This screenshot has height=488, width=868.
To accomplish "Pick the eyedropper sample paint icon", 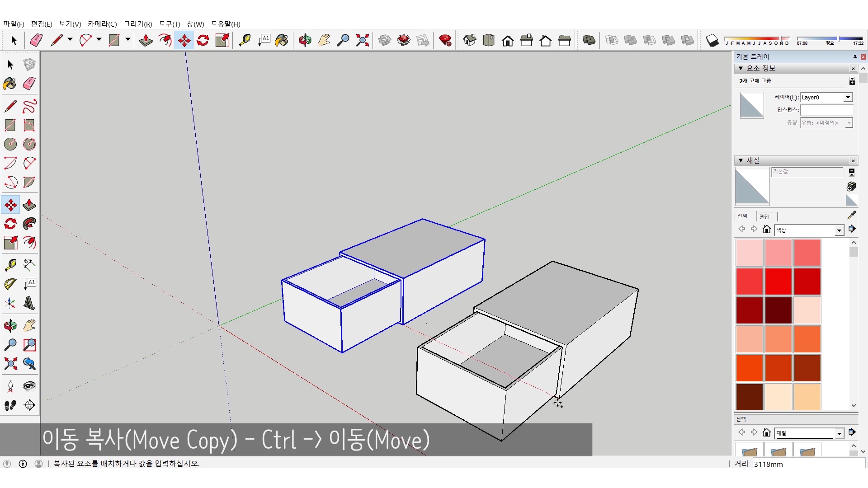I will pos(851,216).
